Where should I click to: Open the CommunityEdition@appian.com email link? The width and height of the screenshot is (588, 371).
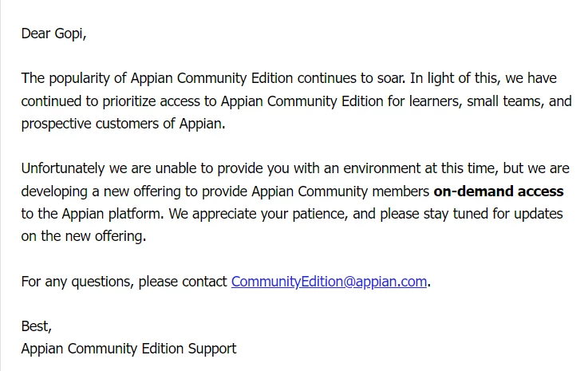(x=329, y=282)
